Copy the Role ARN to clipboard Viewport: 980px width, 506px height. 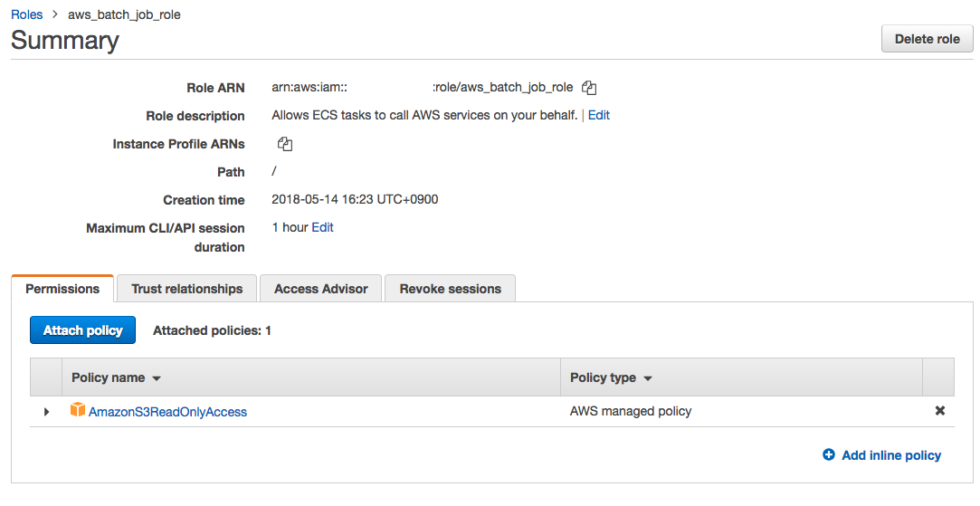coord(589,88)
